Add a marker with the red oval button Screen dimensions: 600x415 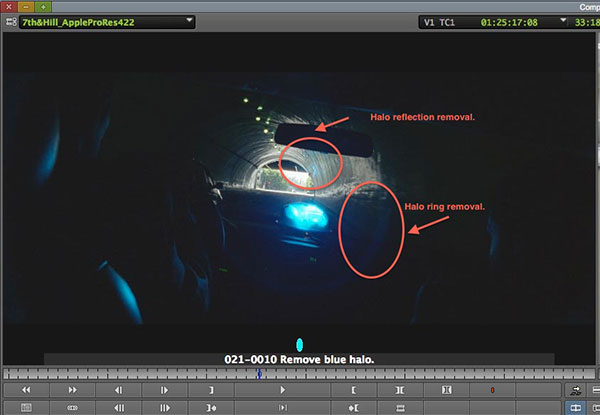492,390
